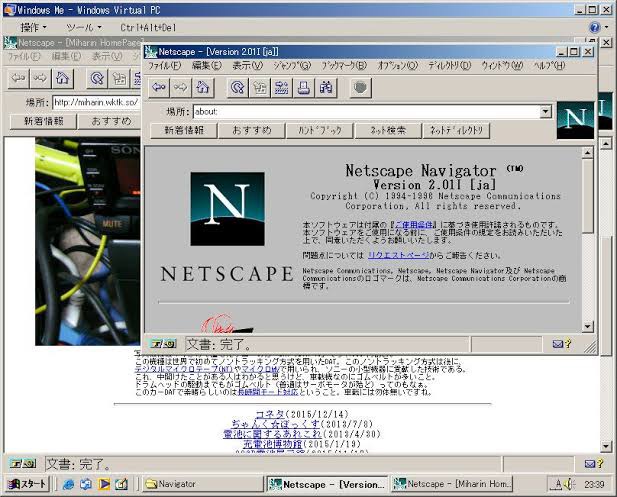Click Forward arrow in Miharin HomePage window
Viewport: 617px width, 497px height.
41,78
